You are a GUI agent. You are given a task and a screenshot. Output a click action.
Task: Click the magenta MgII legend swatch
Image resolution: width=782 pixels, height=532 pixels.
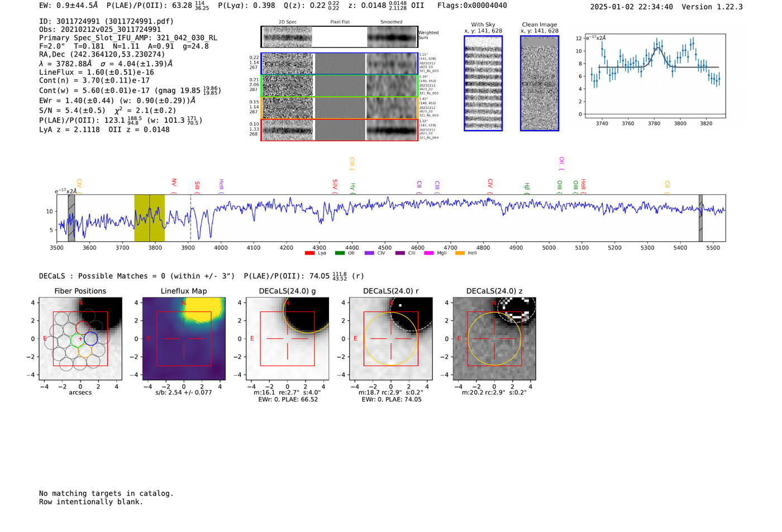pyautogui.click(x=429, y=253)
